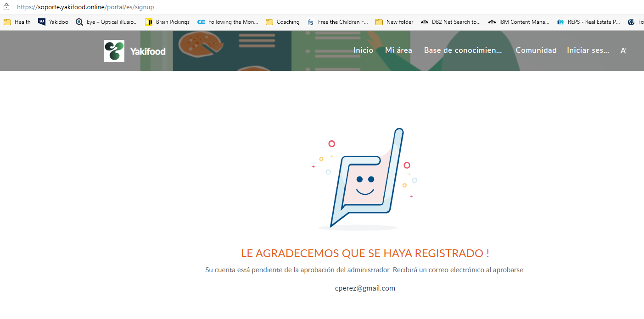This screenshot has width=644, height=319.
Task: Expand the Health bookmarks folder
Action: coord(17,22)
